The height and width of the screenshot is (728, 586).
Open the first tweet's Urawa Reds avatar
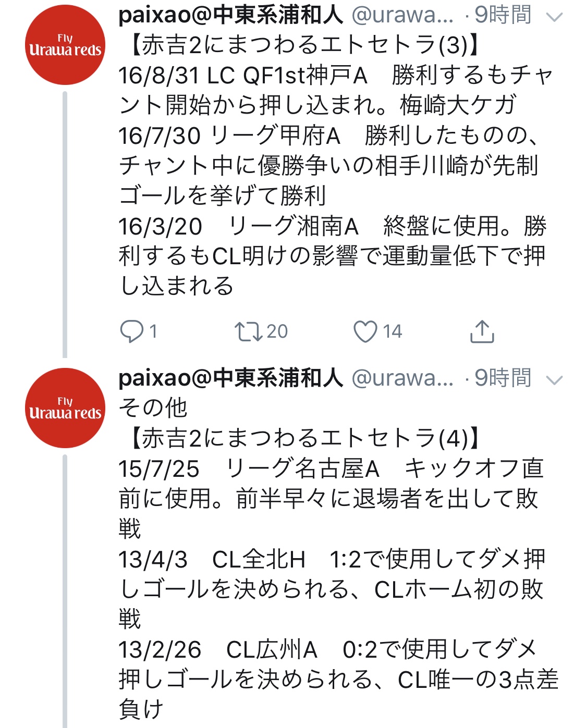pyautogui.click(x=65, y=45)
